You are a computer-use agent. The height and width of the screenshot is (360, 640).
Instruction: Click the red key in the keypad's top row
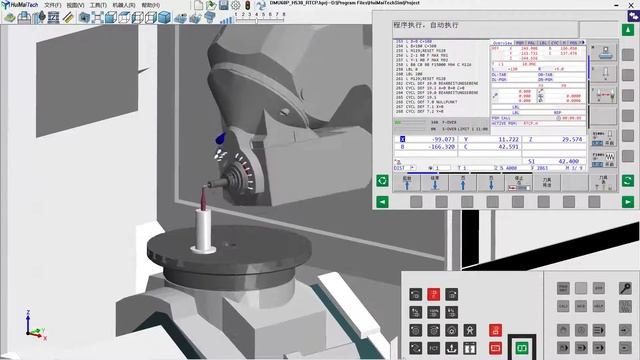(x=433, y=294)
